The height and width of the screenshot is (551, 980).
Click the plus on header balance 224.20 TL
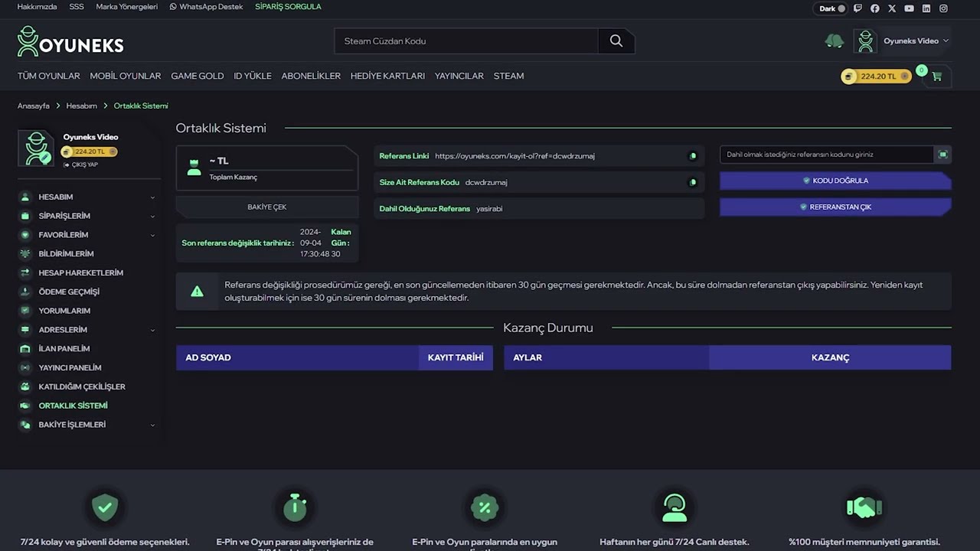905,77
